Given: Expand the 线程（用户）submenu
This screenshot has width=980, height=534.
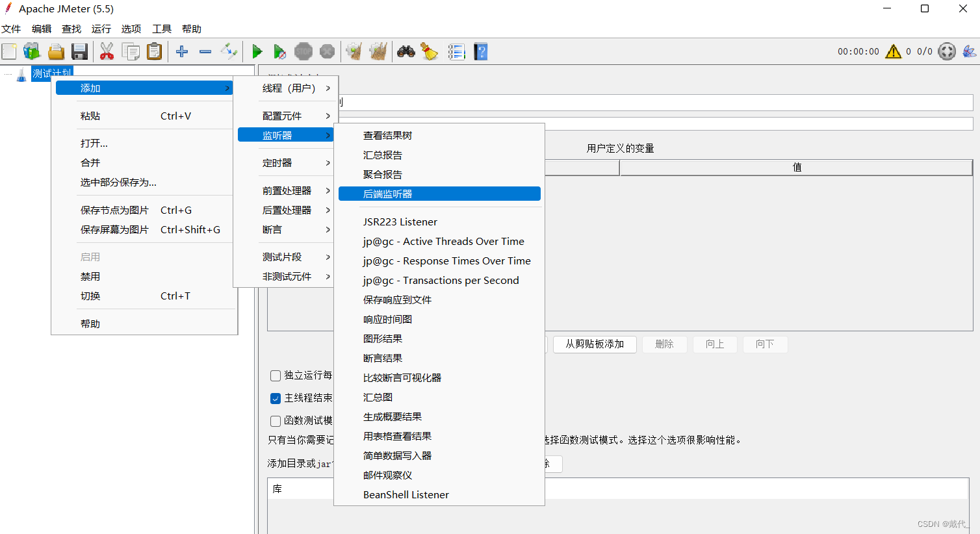Looking at the screenshot, I should (x=285, y=88).
